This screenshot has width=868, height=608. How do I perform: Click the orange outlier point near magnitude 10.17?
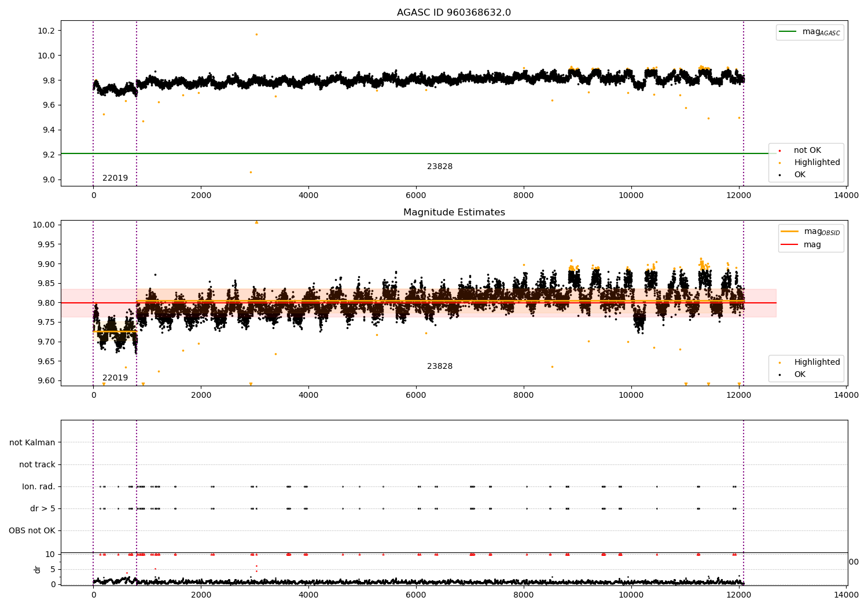click(256, 34)
